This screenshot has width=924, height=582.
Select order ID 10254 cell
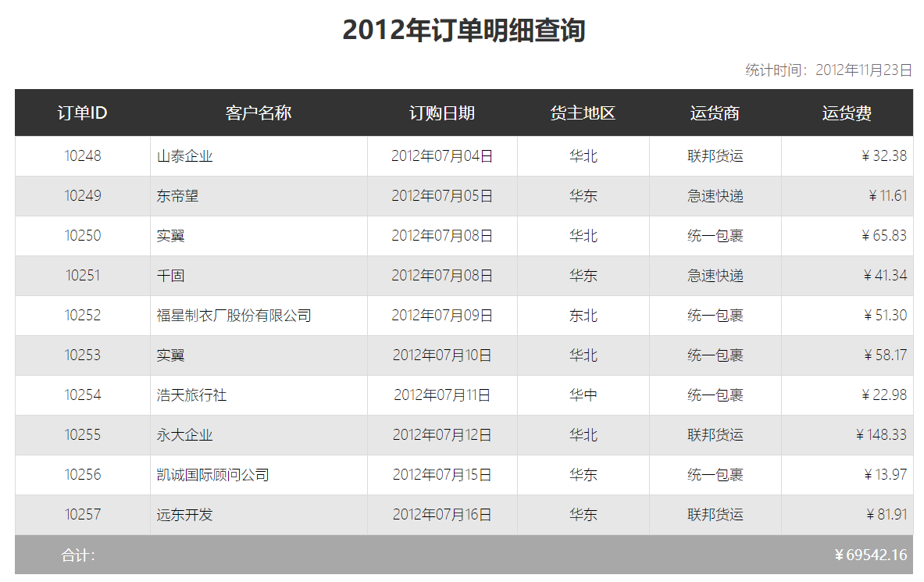pos(83,395)
